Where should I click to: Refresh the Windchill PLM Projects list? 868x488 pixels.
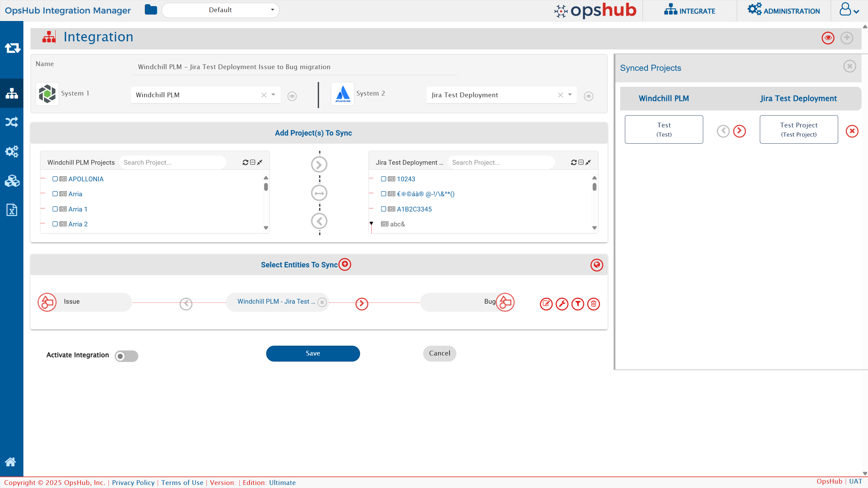(245, 162)
